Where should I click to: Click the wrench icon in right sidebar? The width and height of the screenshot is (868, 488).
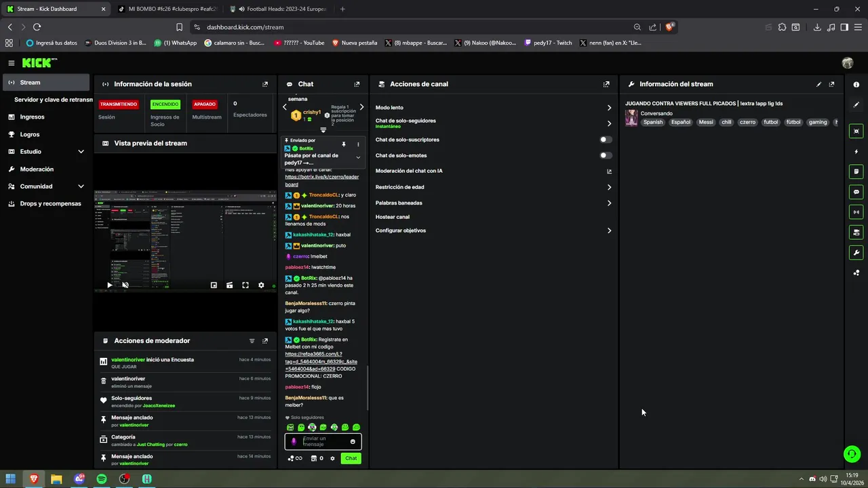tap(856, 253)
